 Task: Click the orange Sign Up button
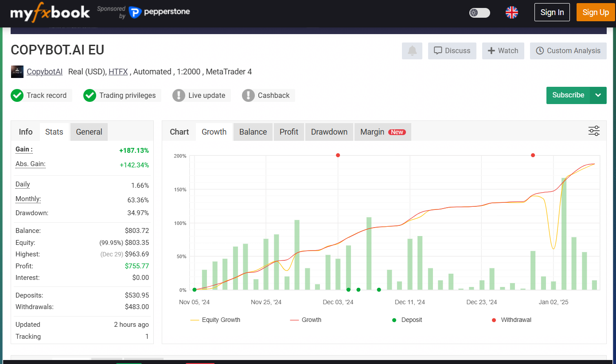point(596,12)
